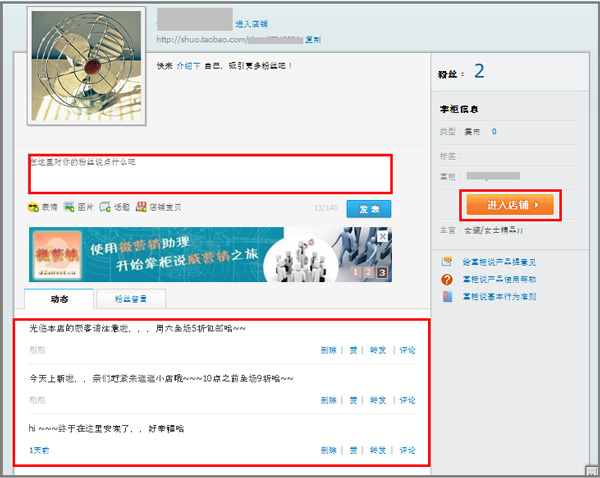
Task: Like the hi 终于在这里安家了 post
Action: click(x=354, y=450)
